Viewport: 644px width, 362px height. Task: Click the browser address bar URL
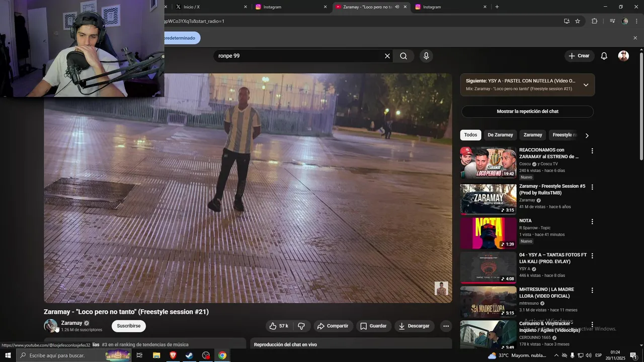coord(352,21)
